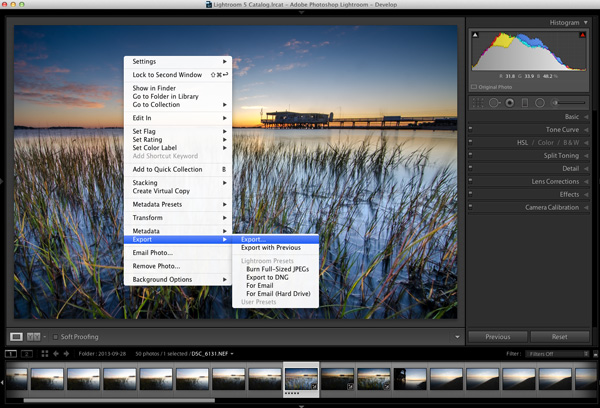Select the Radial Filter tool

tap(540, 103)
